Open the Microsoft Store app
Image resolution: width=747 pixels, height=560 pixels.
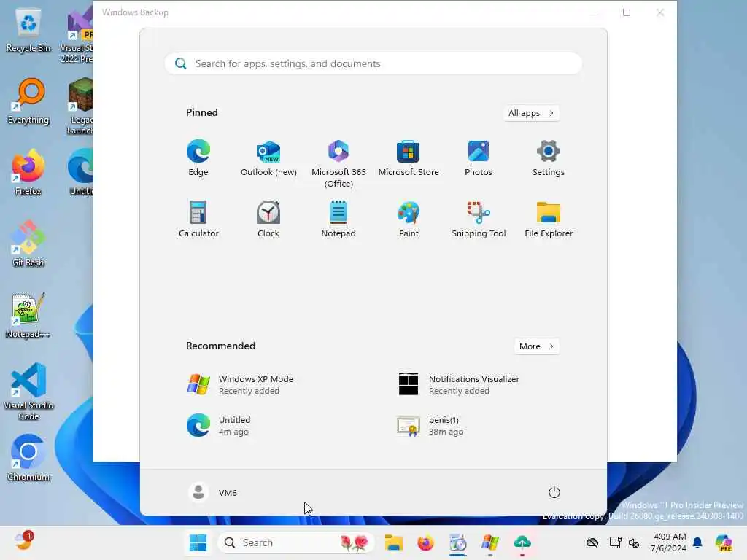point(409,158)
